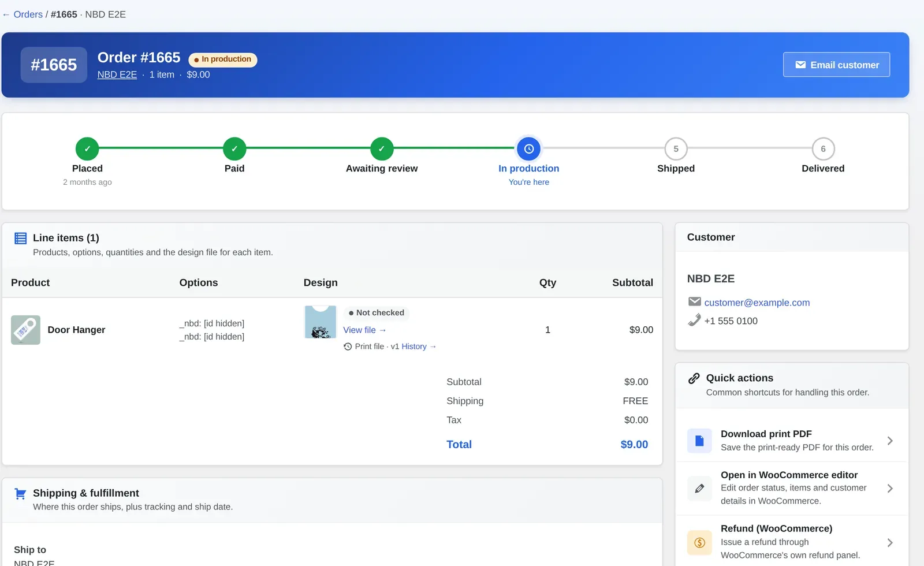
Task: Click the envelope icon next to customer email
Action: [x=695, y=301]
